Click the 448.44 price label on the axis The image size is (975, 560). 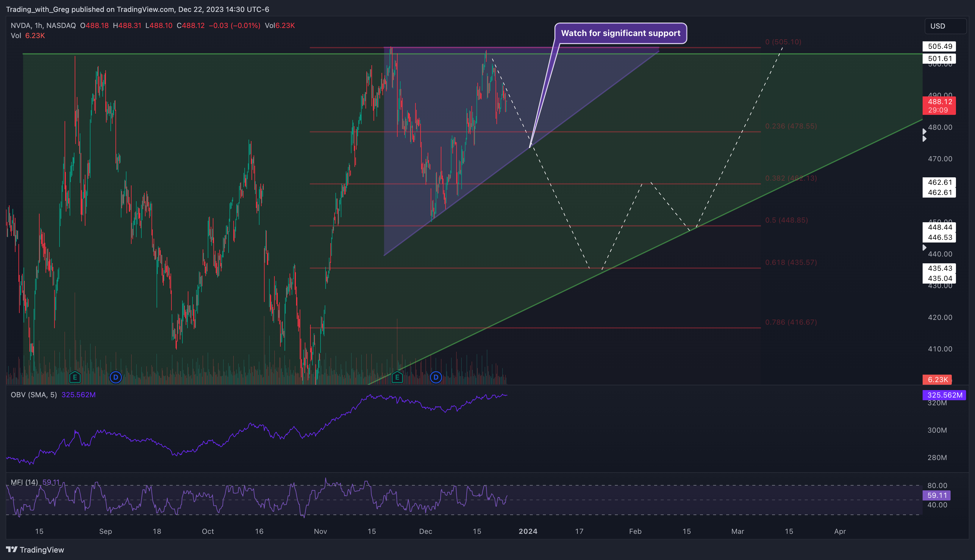tap(939, 227)
